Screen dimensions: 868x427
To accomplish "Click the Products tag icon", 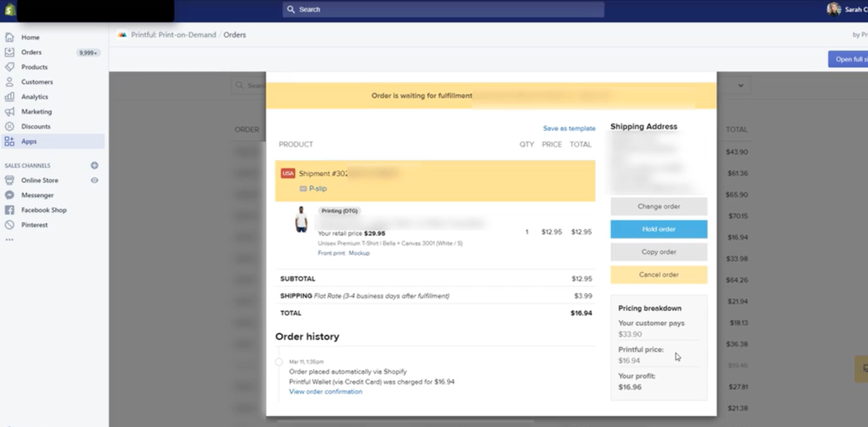I will tap(9, 67).
